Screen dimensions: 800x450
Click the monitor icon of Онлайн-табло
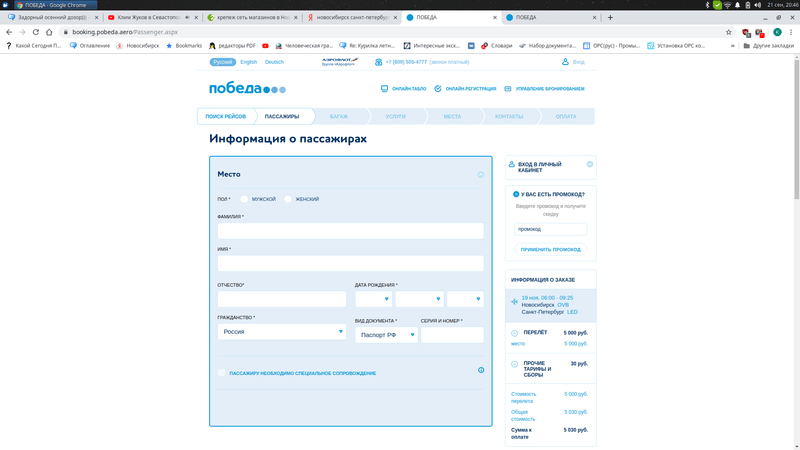(x=384, y=88)
